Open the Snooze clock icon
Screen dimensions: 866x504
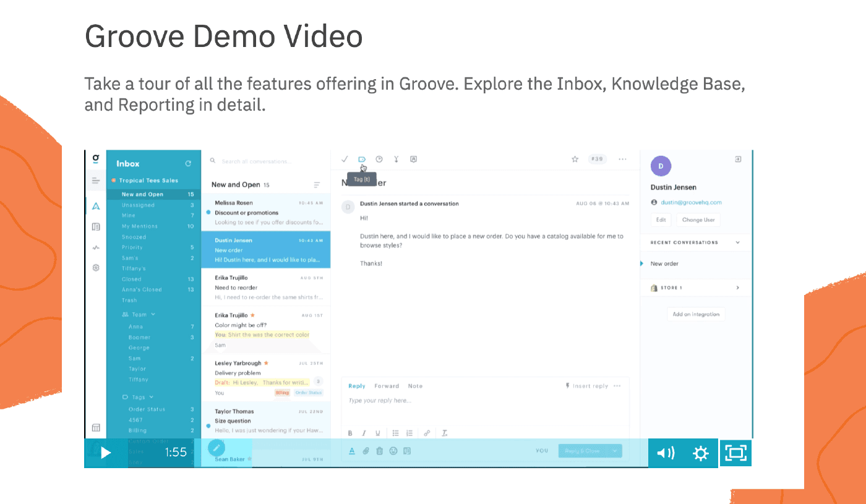click(379, 159)
